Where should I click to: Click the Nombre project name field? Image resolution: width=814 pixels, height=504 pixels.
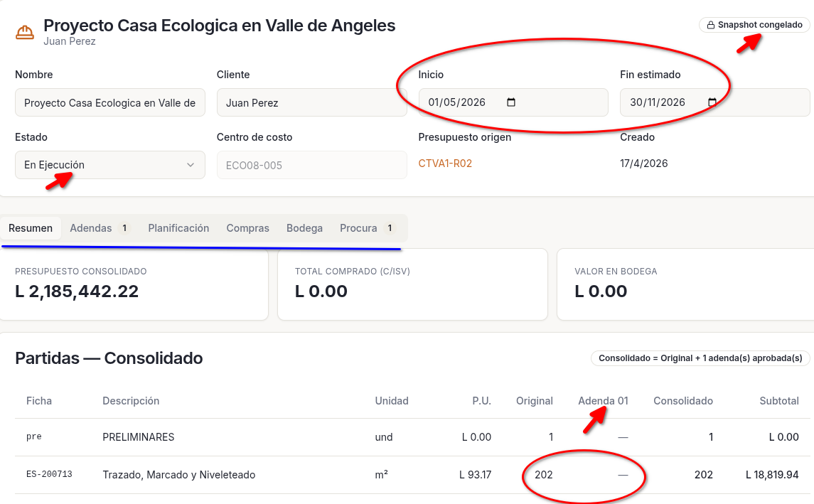coord(109,102)
